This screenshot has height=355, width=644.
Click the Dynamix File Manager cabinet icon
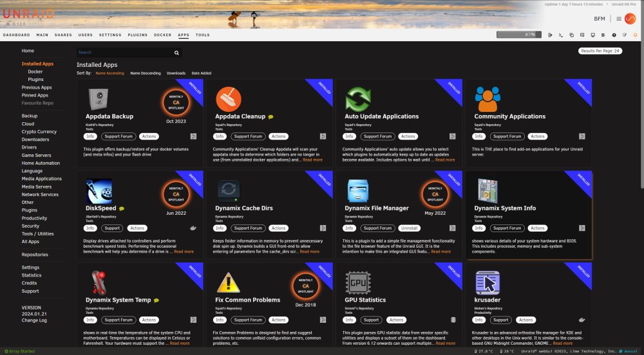pos(357,191)
